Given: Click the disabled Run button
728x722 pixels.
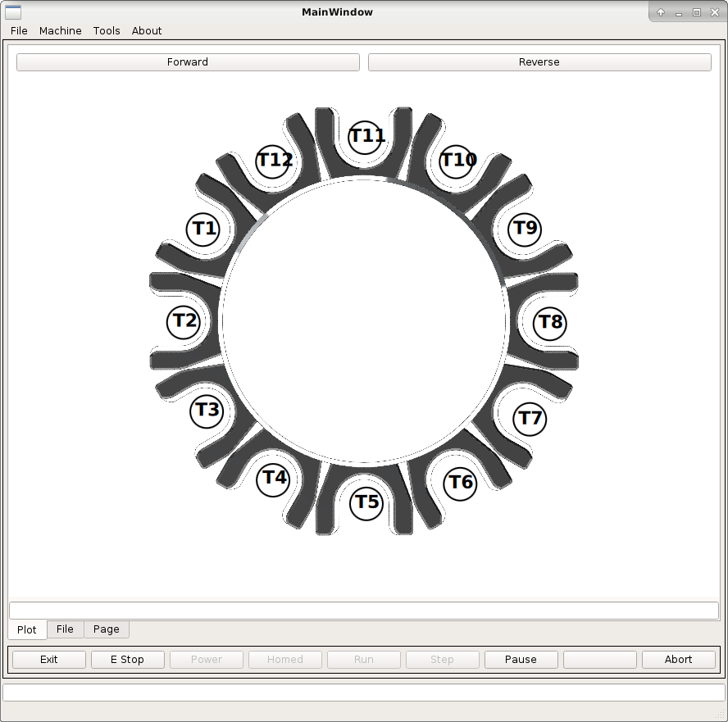Looking at the screenshot, I should 364,660.
